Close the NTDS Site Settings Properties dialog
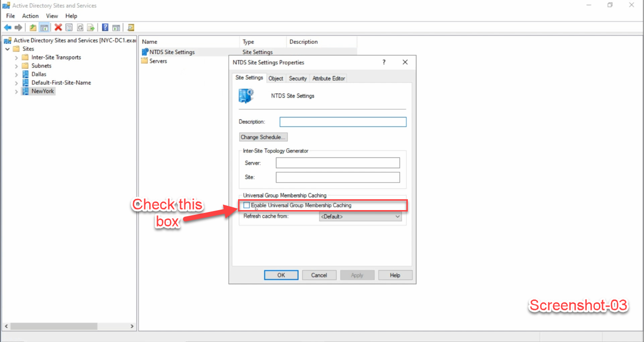The image size is (644, 342). [x=405, y=62]
